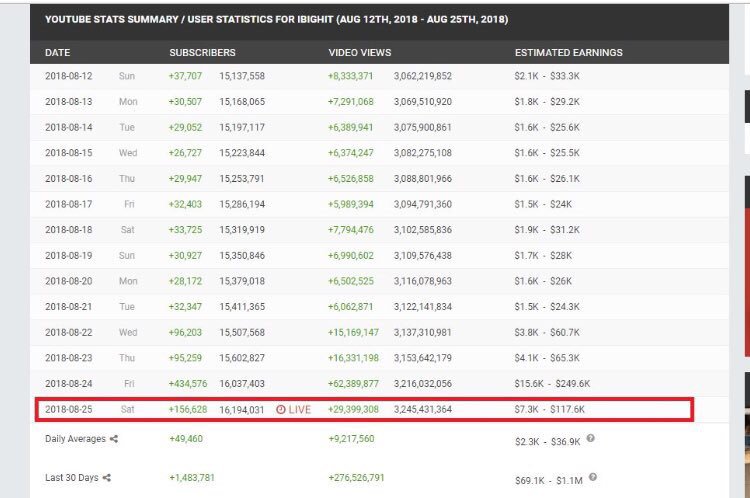This screenshot has height=498, width=750.
Task: Click view gain +6,526,858
Action: tap(351, 178)
